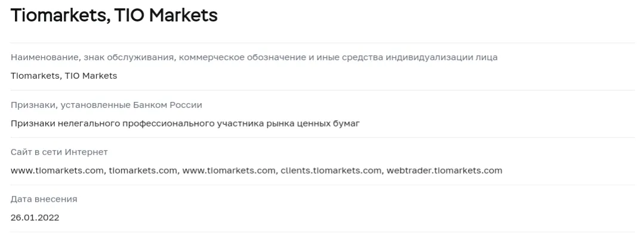
Task: Select the label starting with Наименование, знак обслуживания
Action: pos(254,57)
